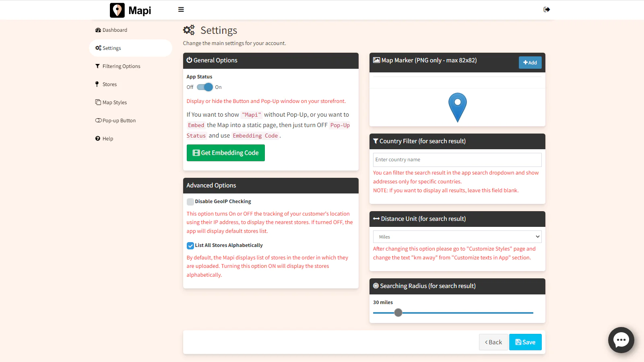Click the target icon in Searching Radius header
The image size is (644, 362).
(376, 286)
